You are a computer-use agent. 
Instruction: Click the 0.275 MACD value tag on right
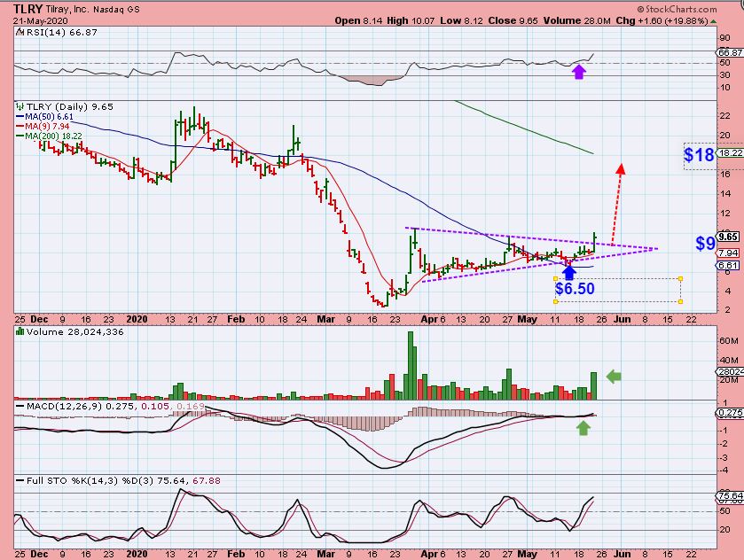pyautogui.click(x=730, y=413)
